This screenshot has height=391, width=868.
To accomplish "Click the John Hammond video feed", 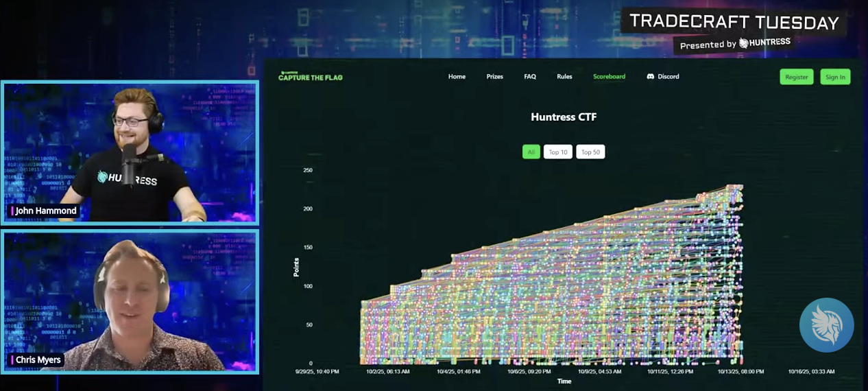I will 130,153.
